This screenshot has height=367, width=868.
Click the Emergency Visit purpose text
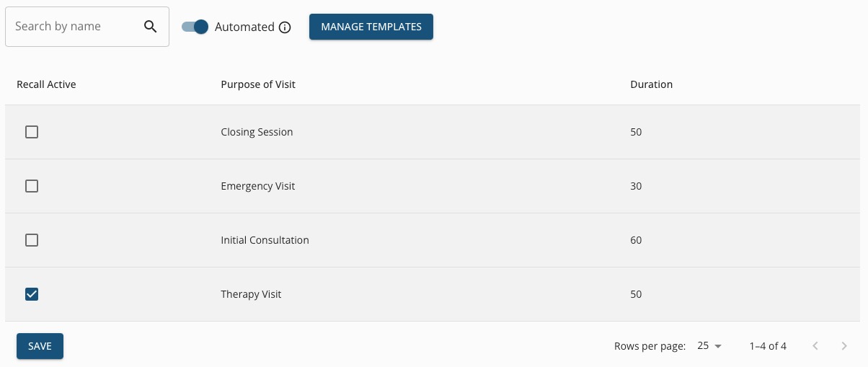(258, 186)
